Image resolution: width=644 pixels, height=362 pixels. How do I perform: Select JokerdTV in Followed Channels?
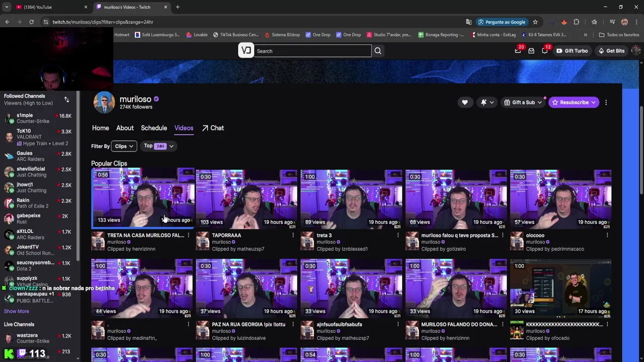point(40,250)
